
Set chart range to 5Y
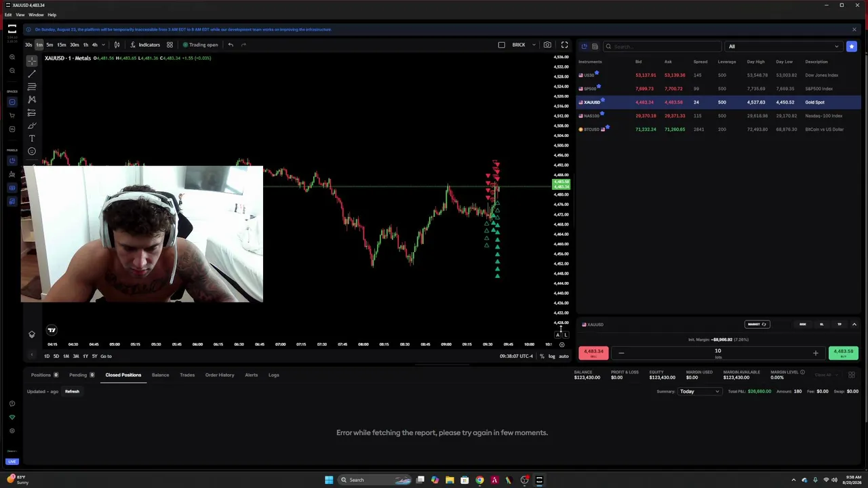pos(94,356)
